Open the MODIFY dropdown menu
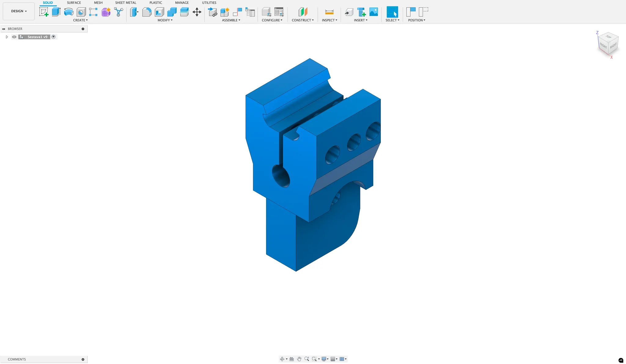 [165, 20]
